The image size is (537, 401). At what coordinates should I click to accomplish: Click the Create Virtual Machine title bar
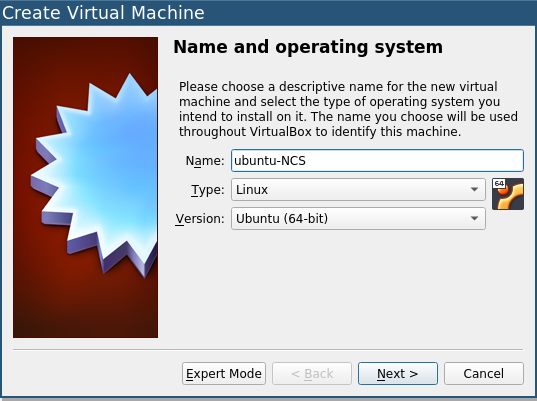click(268, 13)
